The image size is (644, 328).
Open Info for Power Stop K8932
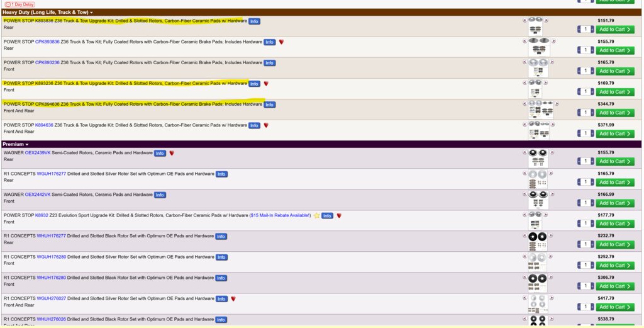(327, 216)
